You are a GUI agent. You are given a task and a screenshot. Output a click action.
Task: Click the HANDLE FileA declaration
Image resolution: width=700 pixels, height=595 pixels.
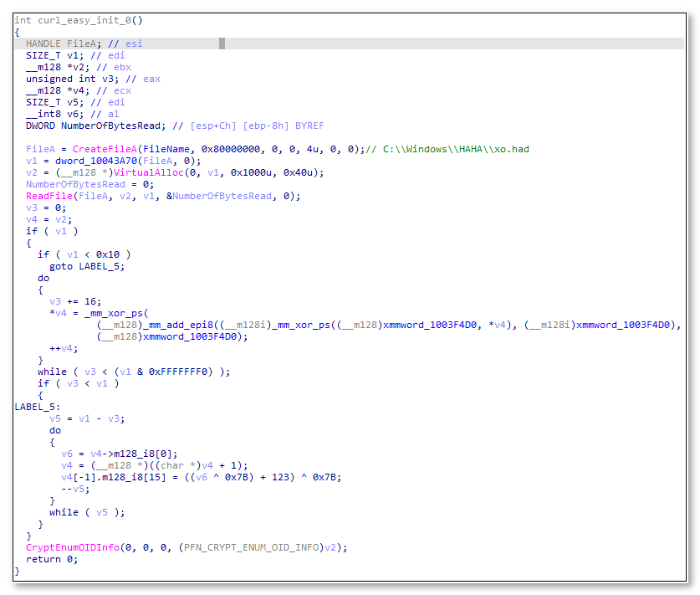[x=61, y=43]
